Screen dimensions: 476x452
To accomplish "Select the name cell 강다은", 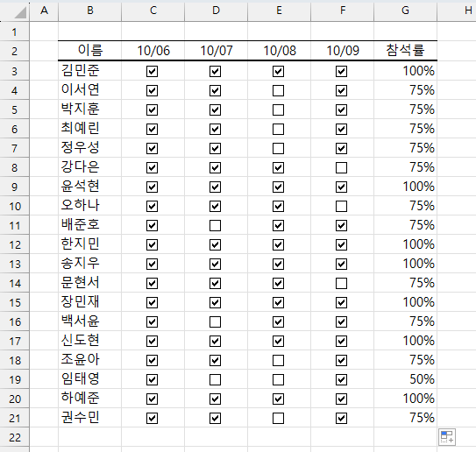I will tap(90, 167).
